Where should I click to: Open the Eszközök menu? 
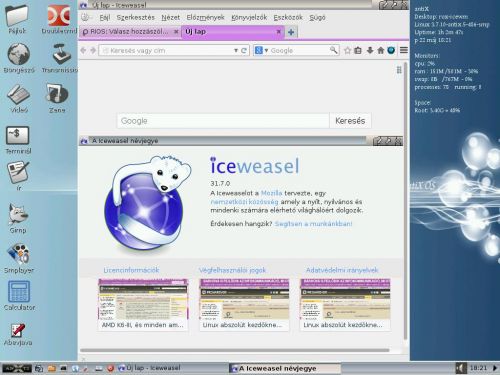click(288, 17)
